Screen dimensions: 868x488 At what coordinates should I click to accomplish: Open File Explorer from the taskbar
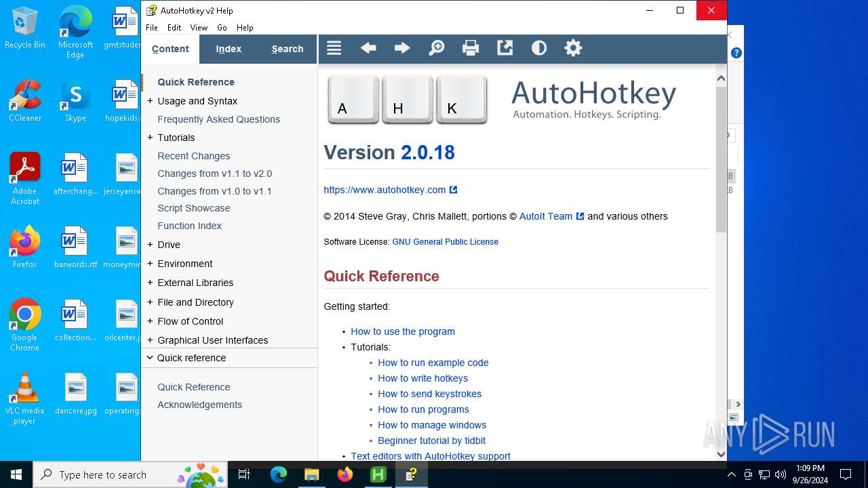311,474
